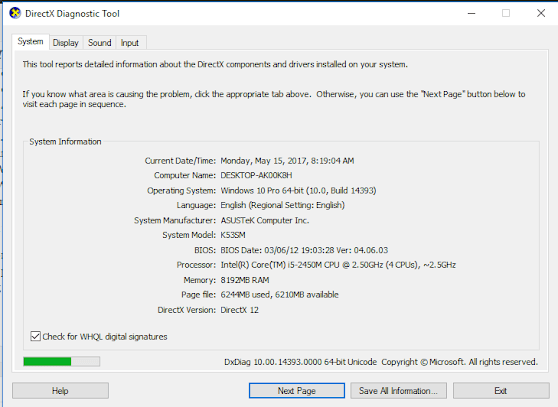The width and height of the screenshot is (558, 407).
Task: Click system model K53SM
Action: point(233,235)
